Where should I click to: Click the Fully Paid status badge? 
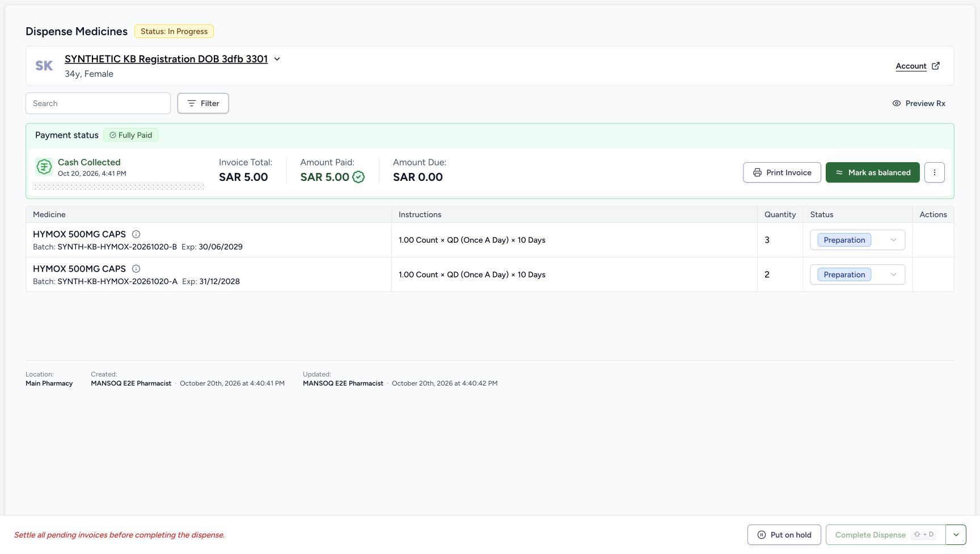click(131, 135)
